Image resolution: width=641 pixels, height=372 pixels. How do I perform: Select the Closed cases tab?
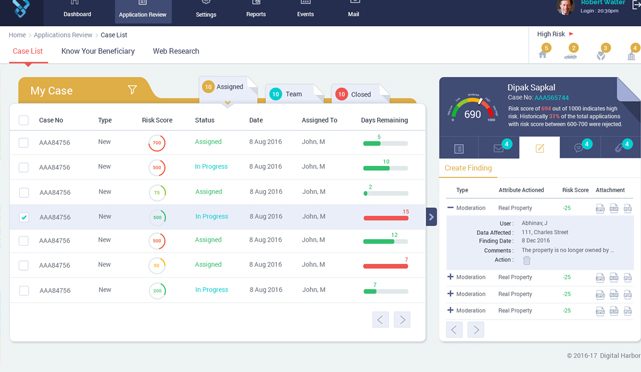[361, 94]
